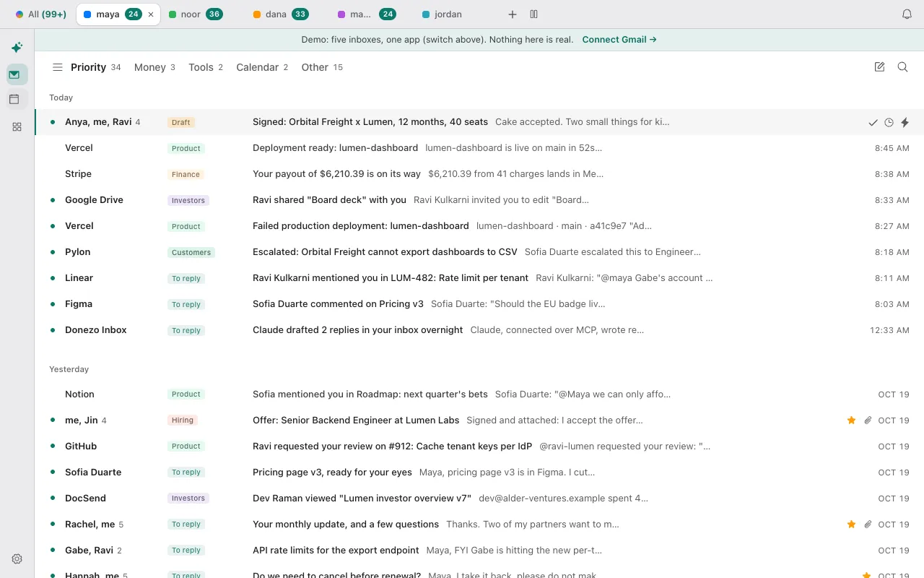The width and height of the screenshot is (924, 578).
Task: Follow the Connect Gmail link
Action: click(619, 40)
